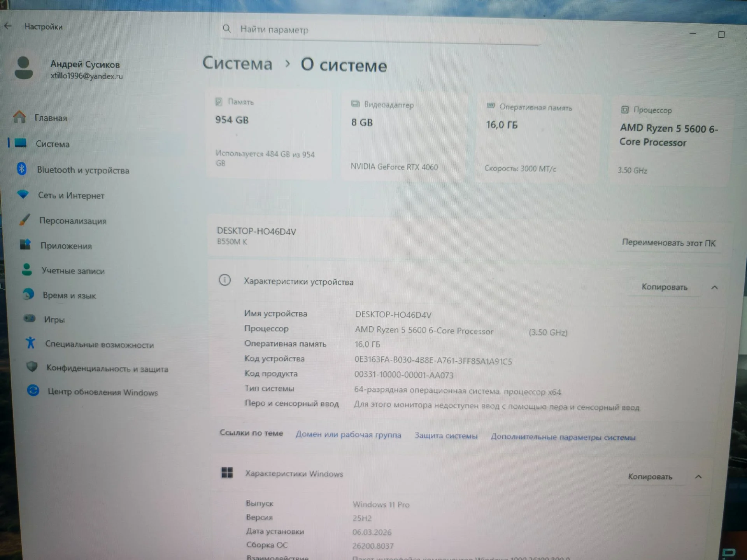Open Время и язык settings
This screenshot has width=747, height=560.
pos(69,295)
